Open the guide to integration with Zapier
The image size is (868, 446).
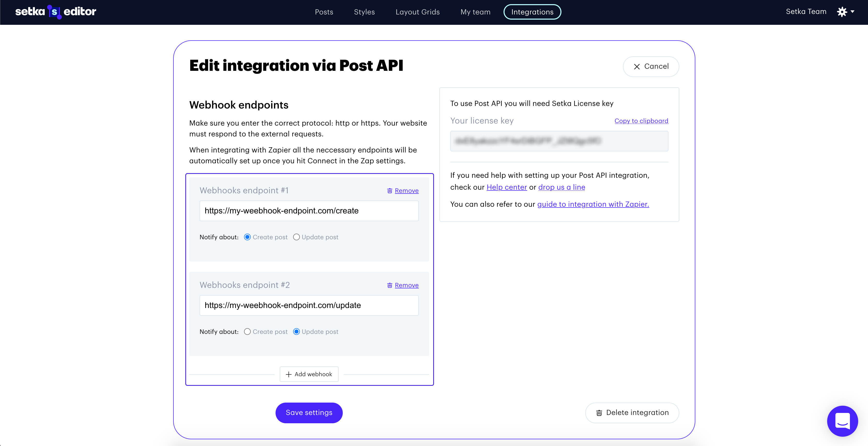coord(593,204)
